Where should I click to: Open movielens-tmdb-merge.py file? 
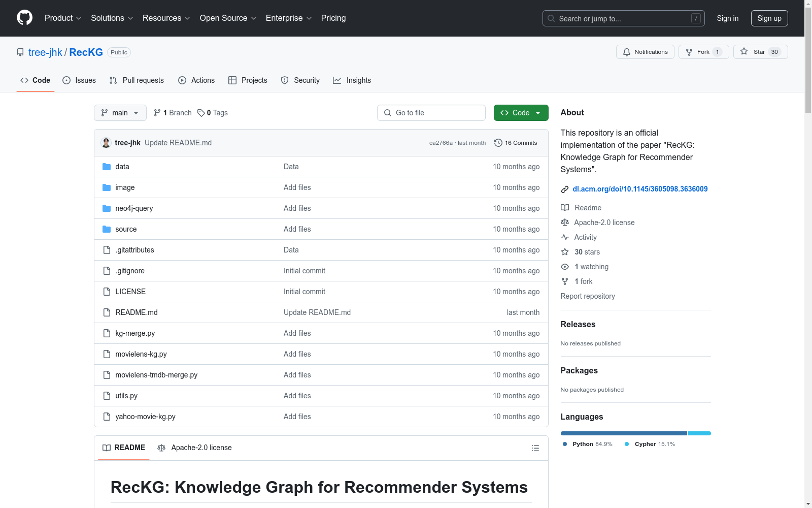coord(156,375)
